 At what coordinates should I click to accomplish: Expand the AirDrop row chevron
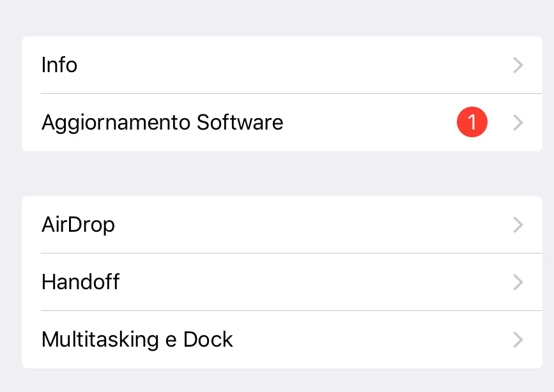point(518,225)
